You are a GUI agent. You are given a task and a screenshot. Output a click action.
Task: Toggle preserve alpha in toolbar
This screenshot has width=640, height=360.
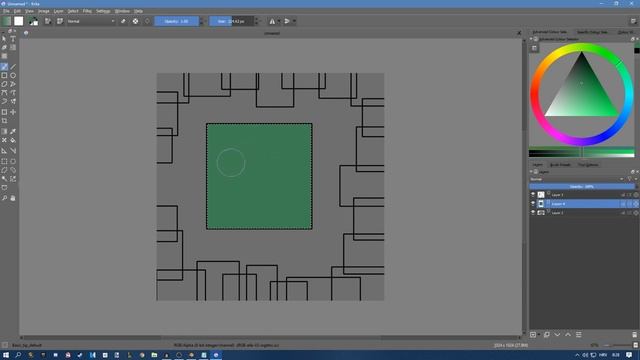coord(136,21)
